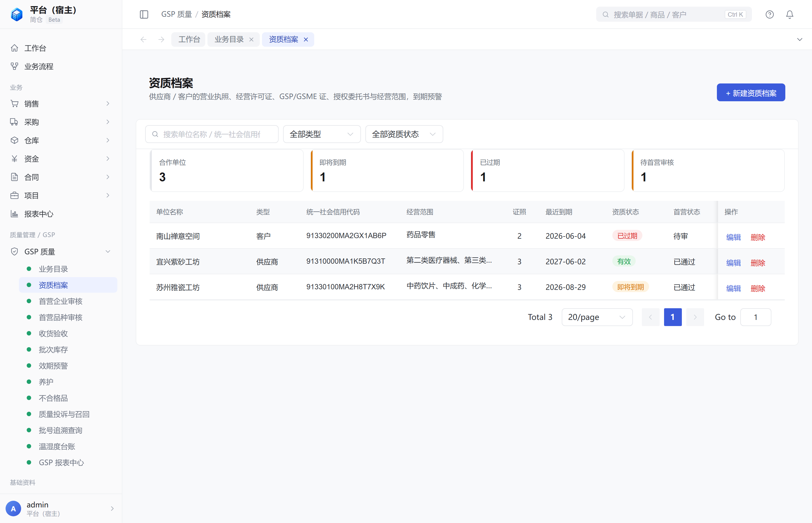Viewport: 812px width, 523px height.
Task: Expand the tab list chevron at right
Action: 799,40
